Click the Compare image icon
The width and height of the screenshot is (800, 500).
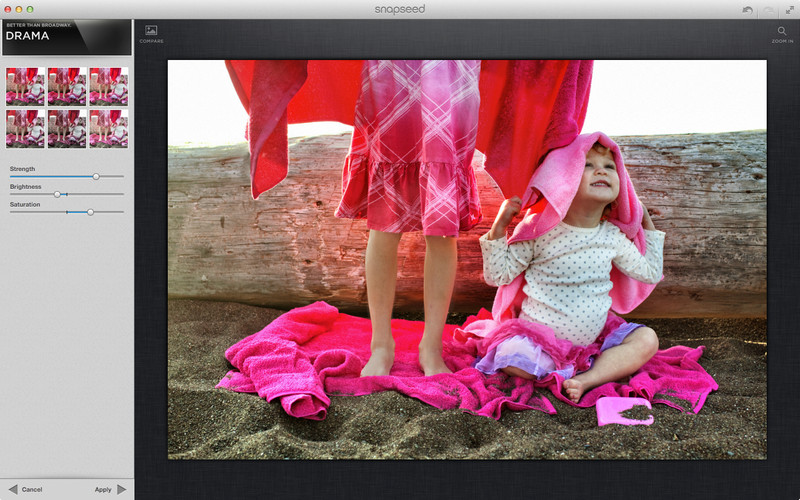click(151, 31)
